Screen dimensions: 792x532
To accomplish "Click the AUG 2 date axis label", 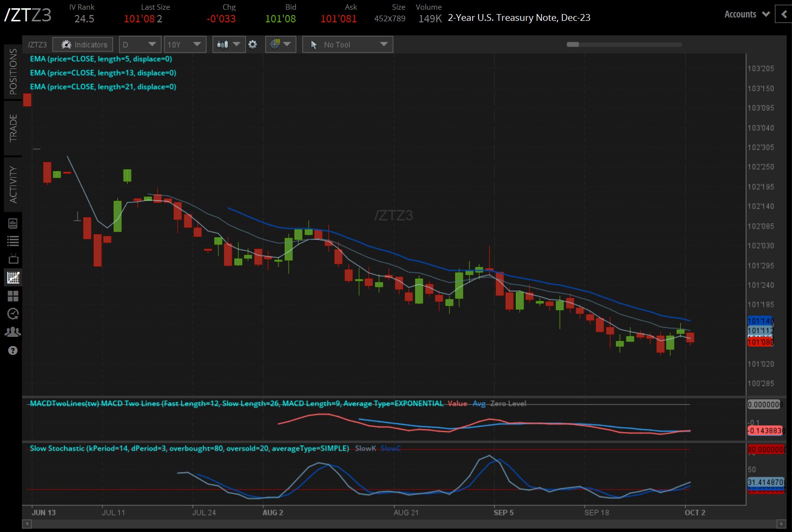I will point(273,513).
